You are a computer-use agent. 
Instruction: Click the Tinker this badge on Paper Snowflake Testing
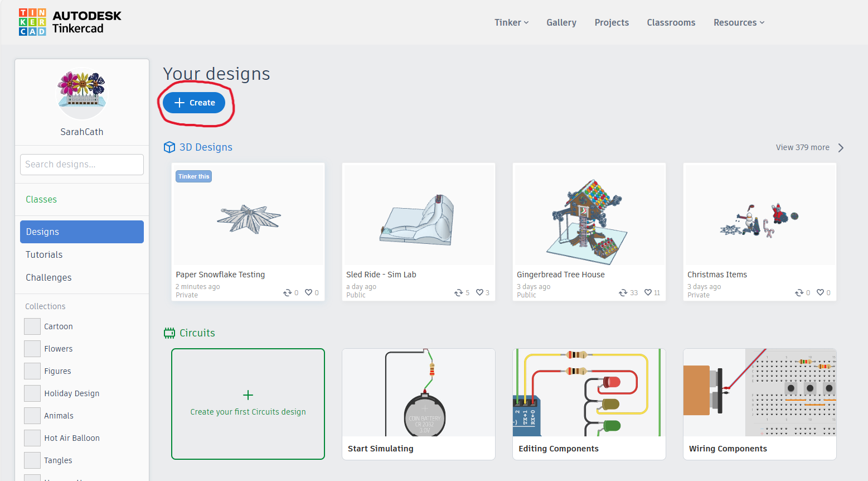pos(193,176)
